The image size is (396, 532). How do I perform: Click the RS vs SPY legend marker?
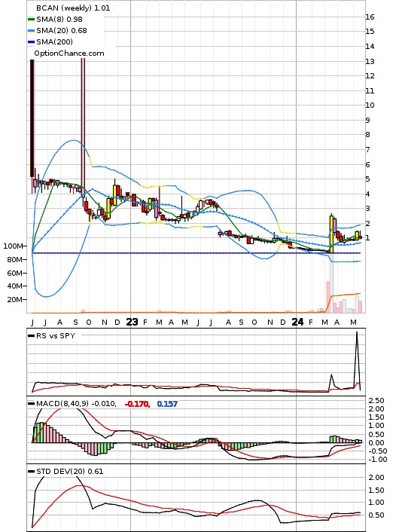(x=31, y=335)
